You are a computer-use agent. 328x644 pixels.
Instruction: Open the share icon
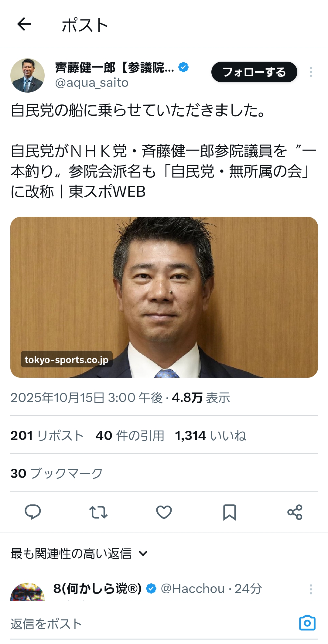coord(295,512)
